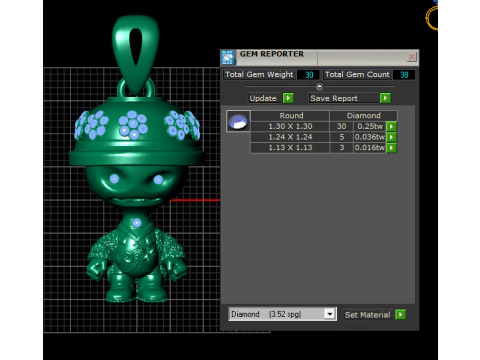The width and height of the screenshot is (480, 360).
Task: Run Update with green arrow
Action: (x=288, y=98)
